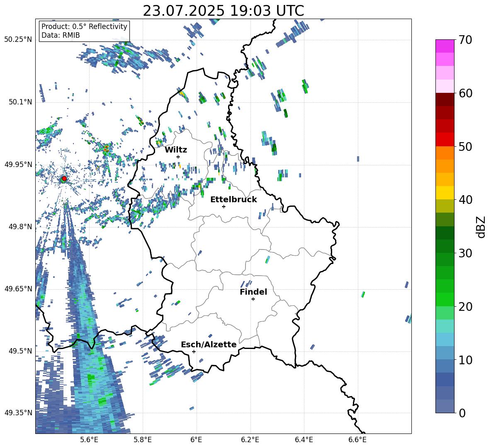Click the 6.2°E longitude label

coord(250,440)
